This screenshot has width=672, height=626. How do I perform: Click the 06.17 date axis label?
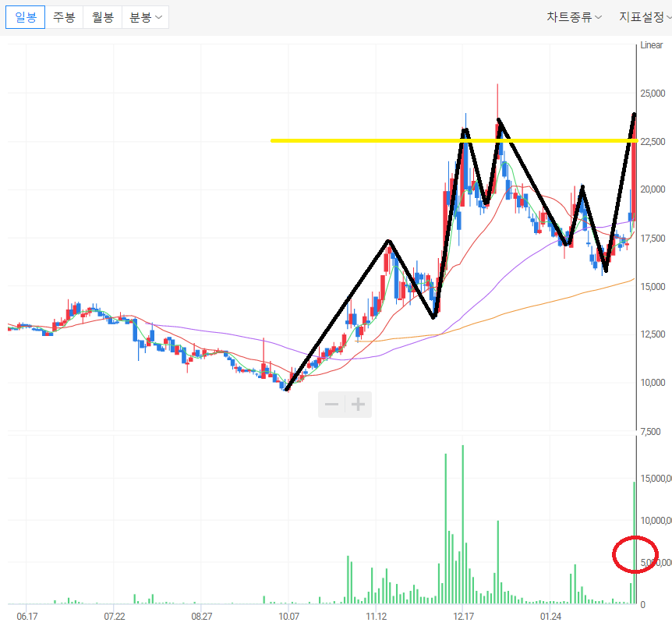click(27, 616)
